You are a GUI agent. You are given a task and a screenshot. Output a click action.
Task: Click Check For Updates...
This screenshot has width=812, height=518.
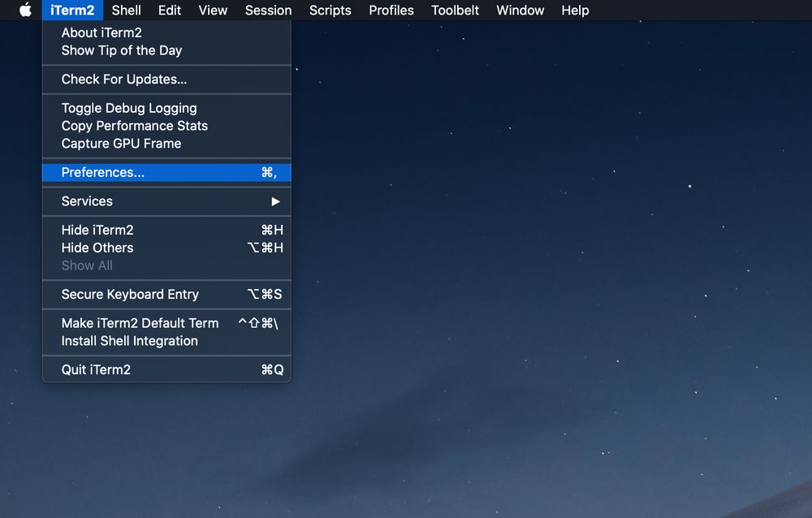click(x=166, y=80)
